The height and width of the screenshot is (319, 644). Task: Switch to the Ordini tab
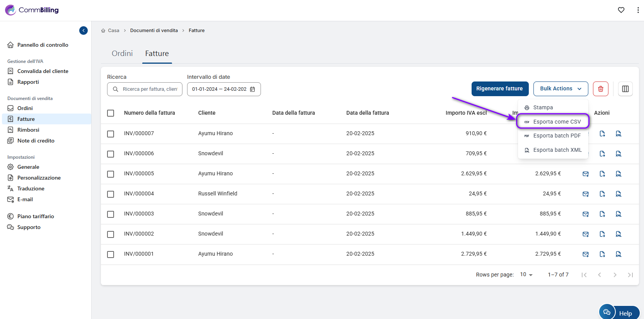coord(122,54)
